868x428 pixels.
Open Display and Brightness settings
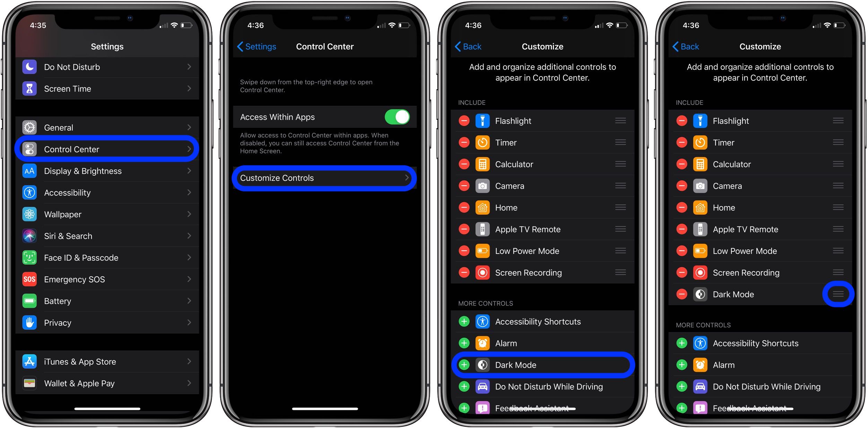coord(109,171)
